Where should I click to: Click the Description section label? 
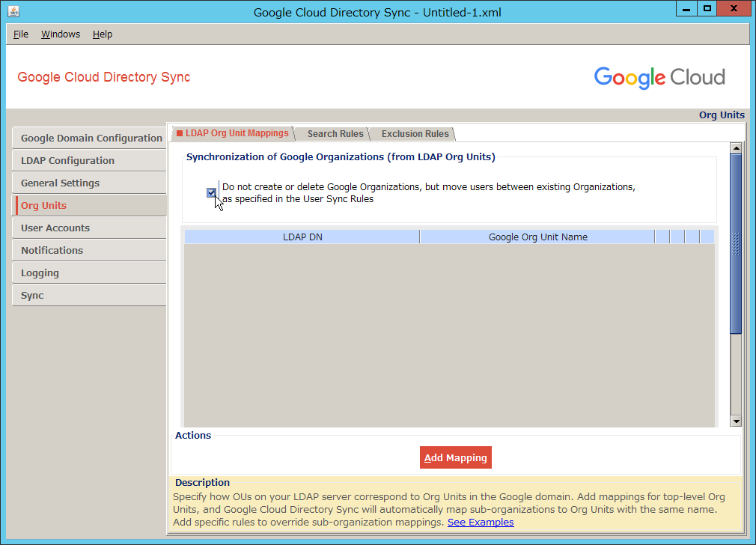202,482
